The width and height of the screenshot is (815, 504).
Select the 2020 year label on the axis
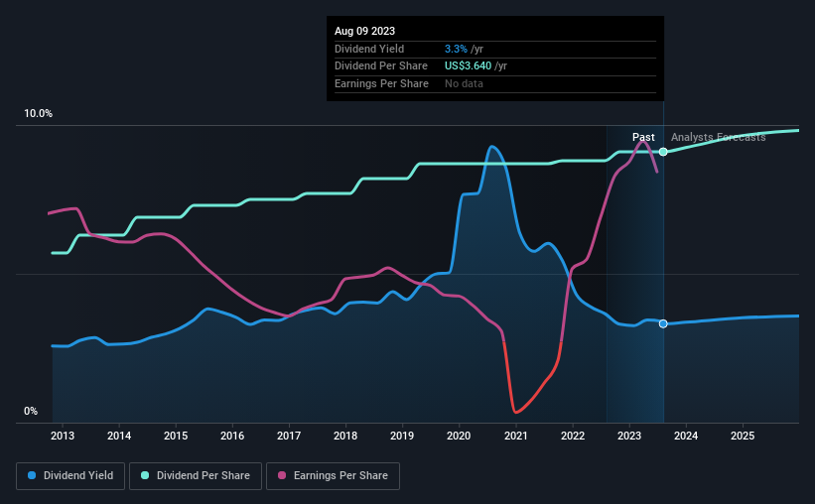pyautogui.click(x=459, y=436)
